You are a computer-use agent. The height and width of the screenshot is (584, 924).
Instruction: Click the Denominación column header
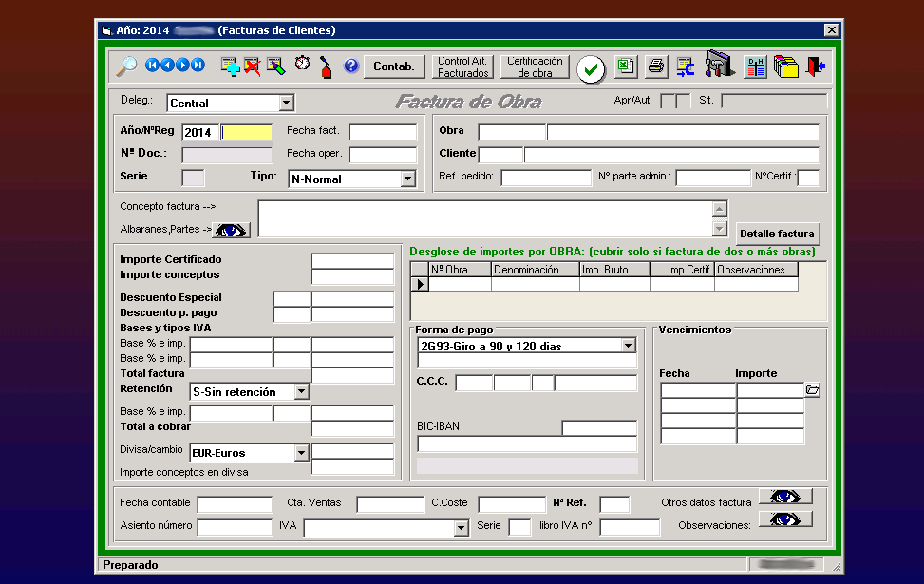[x=535, y=270]
